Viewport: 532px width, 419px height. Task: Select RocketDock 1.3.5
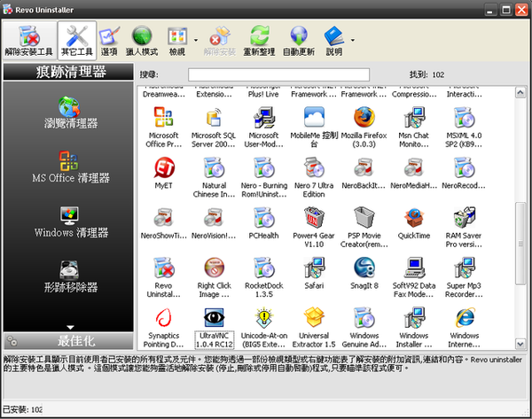[x=264, y=277]
